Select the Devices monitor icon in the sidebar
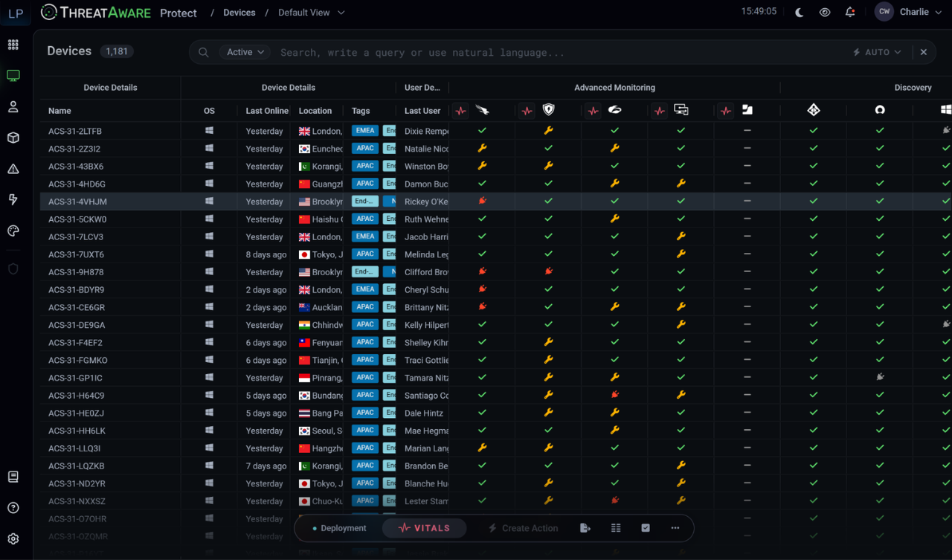Image resolution: width=952 pixels, height=560 pixels. coord(13,76)
